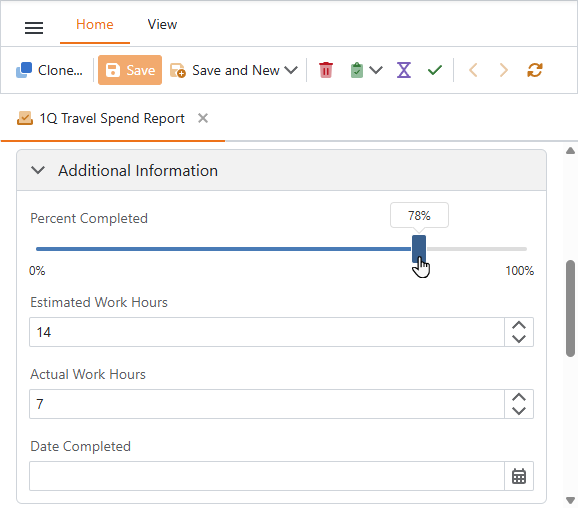
Task: Decrease Estimated Work Hours with down arrow
Action: click(519, 339)
